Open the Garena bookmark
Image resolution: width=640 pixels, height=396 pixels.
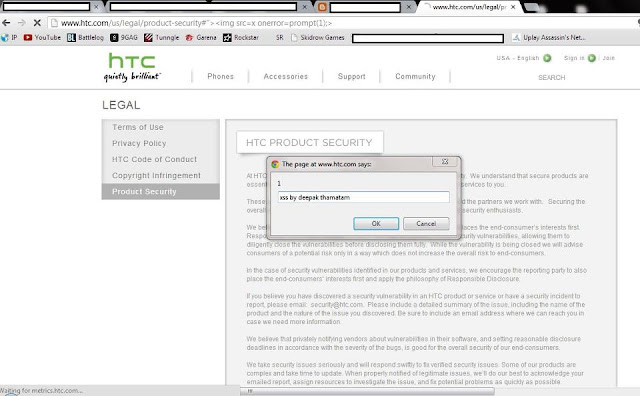[201, 38]
